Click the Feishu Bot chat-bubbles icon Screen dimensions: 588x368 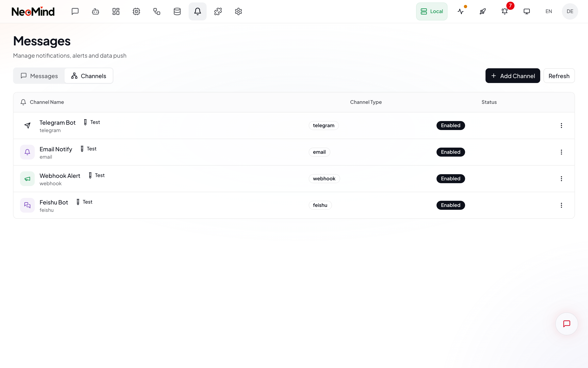(27, 205)
